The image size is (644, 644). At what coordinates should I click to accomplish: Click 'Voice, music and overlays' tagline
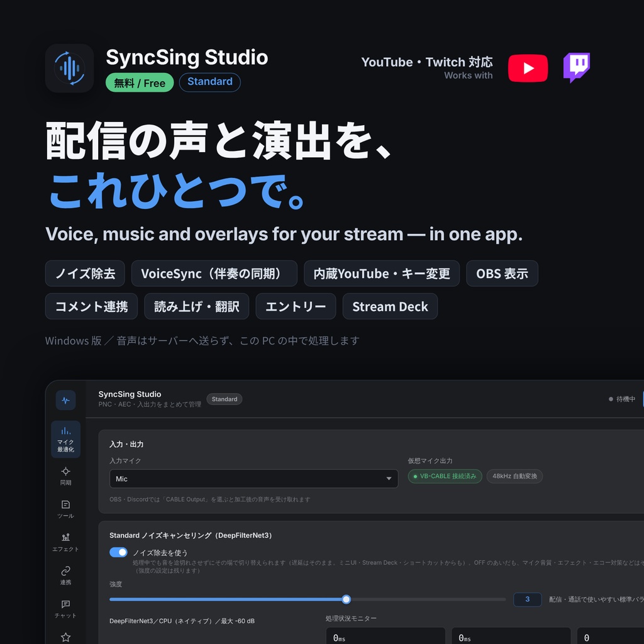coord(284,235)
